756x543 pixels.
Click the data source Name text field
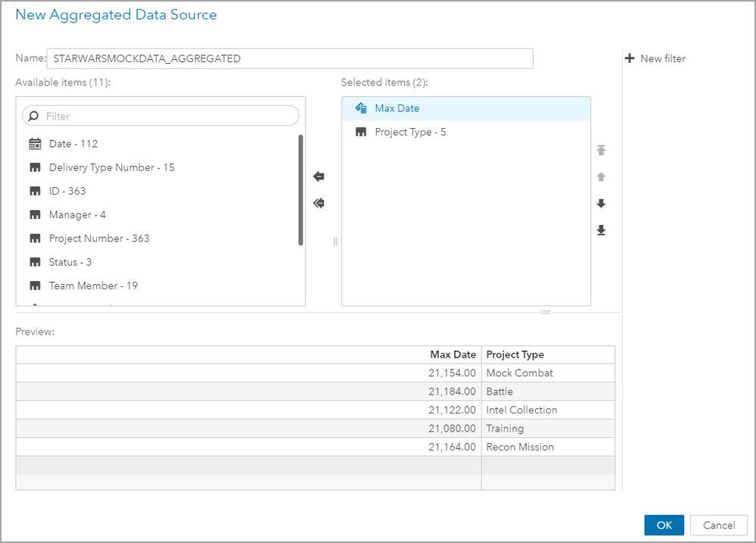click(x=290, y=58)
